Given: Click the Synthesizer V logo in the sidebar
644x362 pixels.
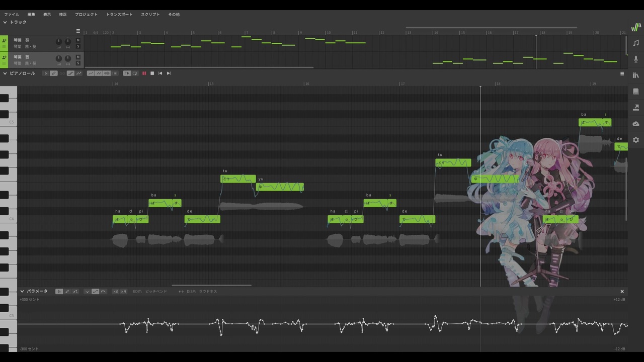Looking at the screenshot, I should tap(636, 27).
